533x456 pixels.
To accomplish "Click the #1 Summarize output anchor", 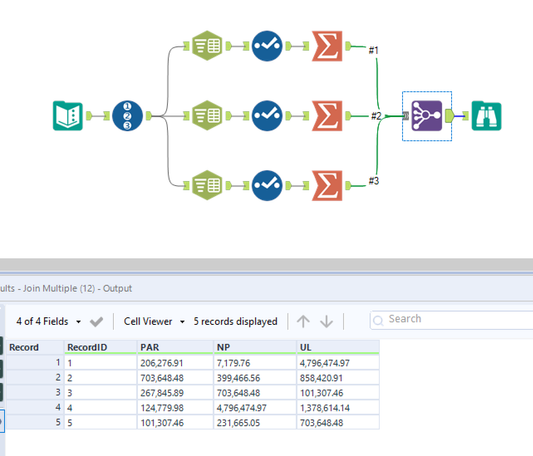I will (x=348, y=46).
